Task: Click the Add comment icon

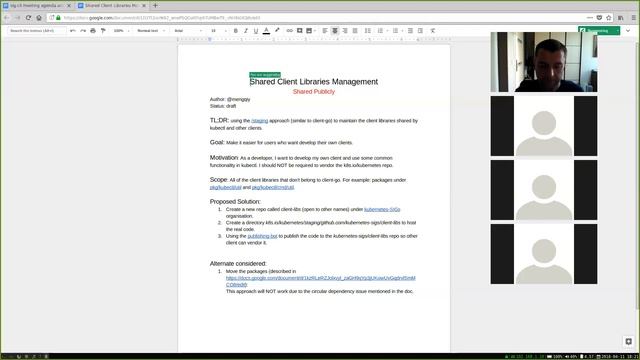Action: (300, 31)
